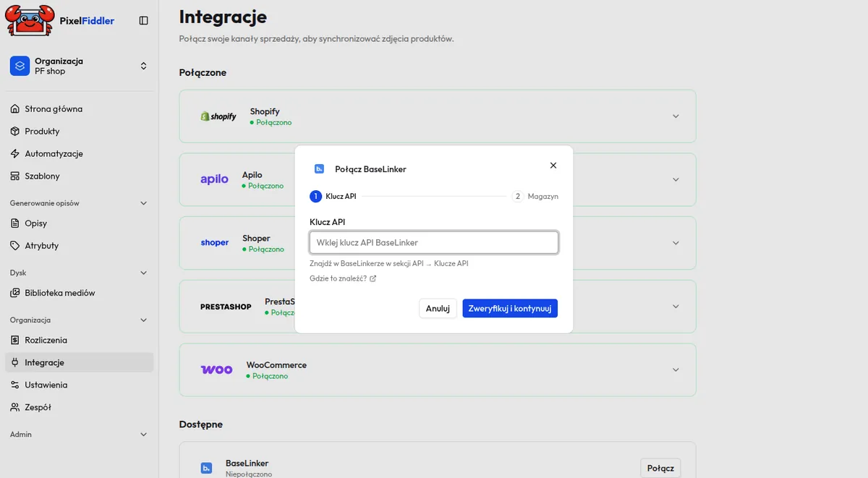Image resolution: width=868 pixels, height=478 pixels.
Task: Click the Woo logo
Action: point(216,370)
